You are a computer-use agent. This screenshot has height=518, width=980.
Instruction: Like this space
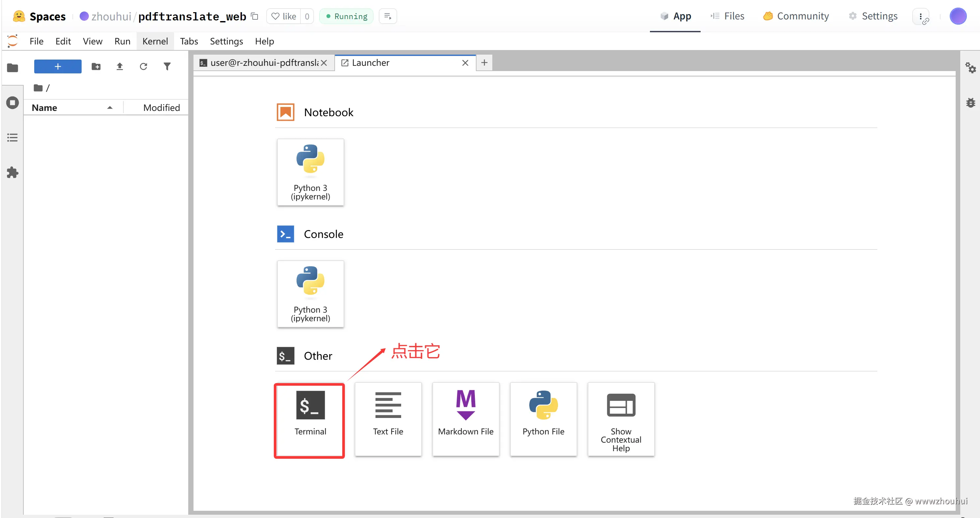tap(284, 16)
